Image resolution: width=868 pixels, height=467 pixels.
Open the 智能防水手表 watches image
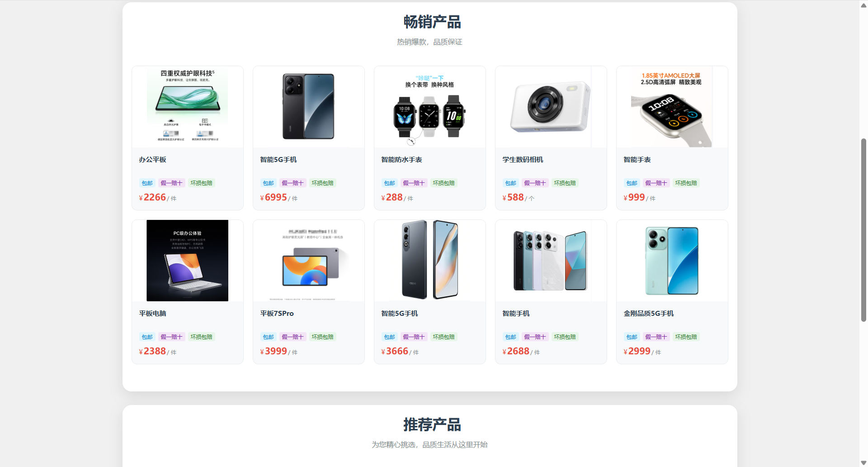[430, 107]
